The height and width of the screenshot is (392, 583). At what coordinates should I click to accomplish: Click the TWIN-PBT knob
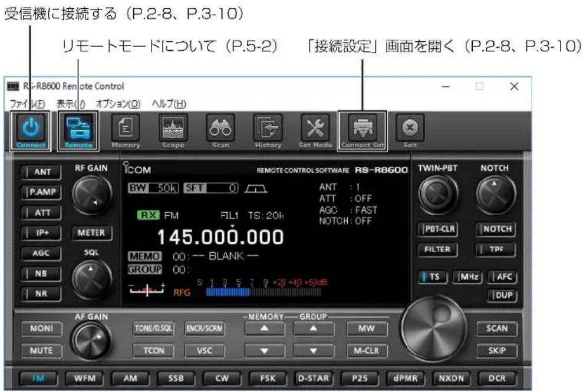tap(437, 193)
